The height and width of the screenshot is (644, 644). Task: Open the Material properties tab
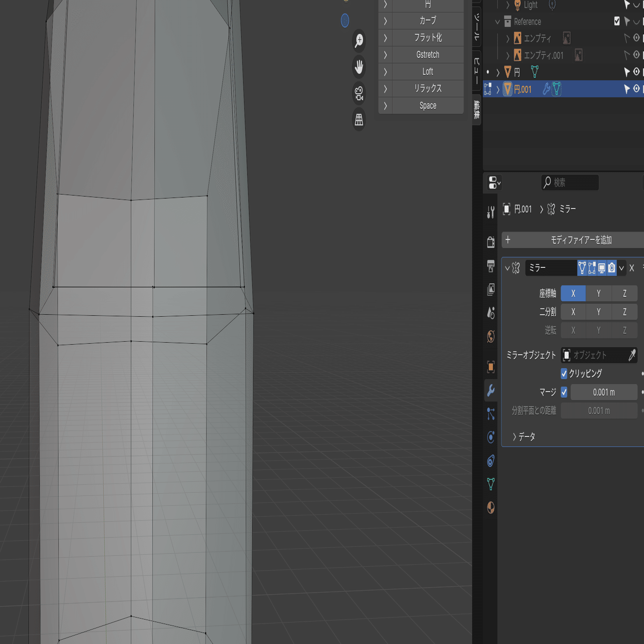tap(491, 507)
